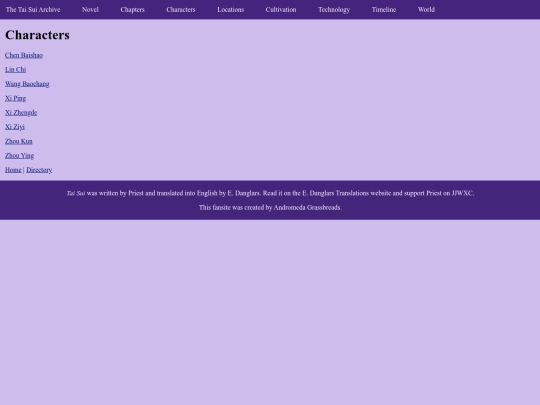The height and width of the screenshot is (405, 540).
Task: Open Xi Ping character page
Action: coord(15,98)
